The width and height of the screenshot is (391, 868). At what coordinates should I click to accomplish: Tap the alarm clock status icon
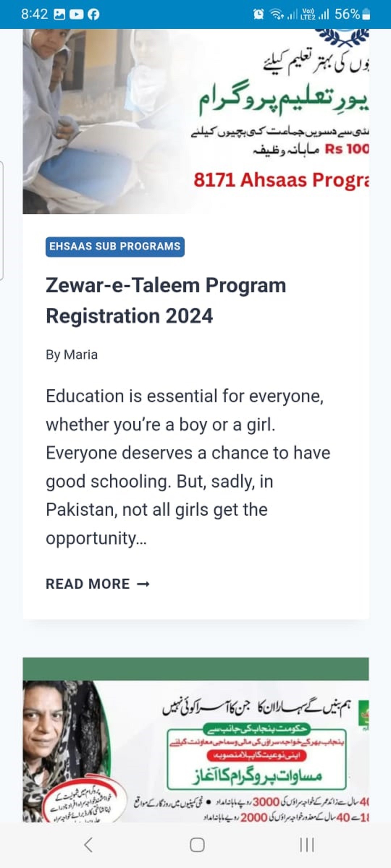[x=258, y=14]
